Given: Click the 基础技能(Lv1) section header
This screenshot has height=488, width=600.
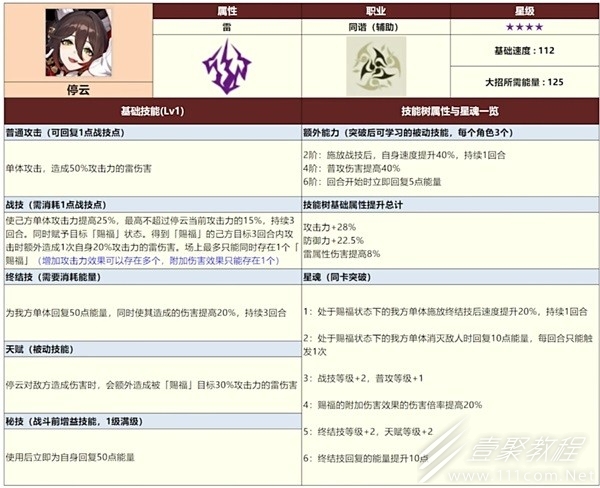Looking at the screenshot, I should click(153, 111).
